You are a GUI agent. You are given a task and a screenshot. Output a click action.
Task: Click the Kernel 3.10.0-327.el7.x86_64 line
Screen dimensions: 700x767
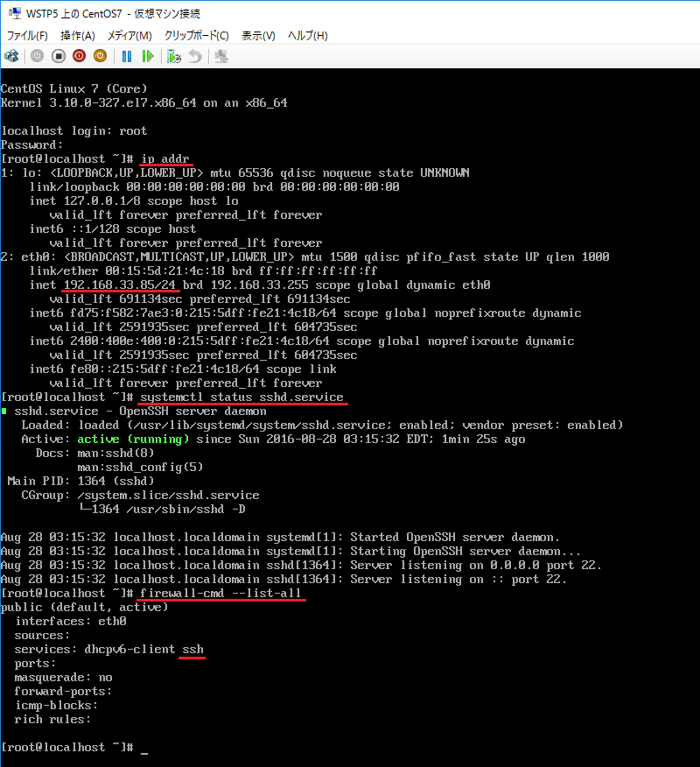tap(144, 102)
